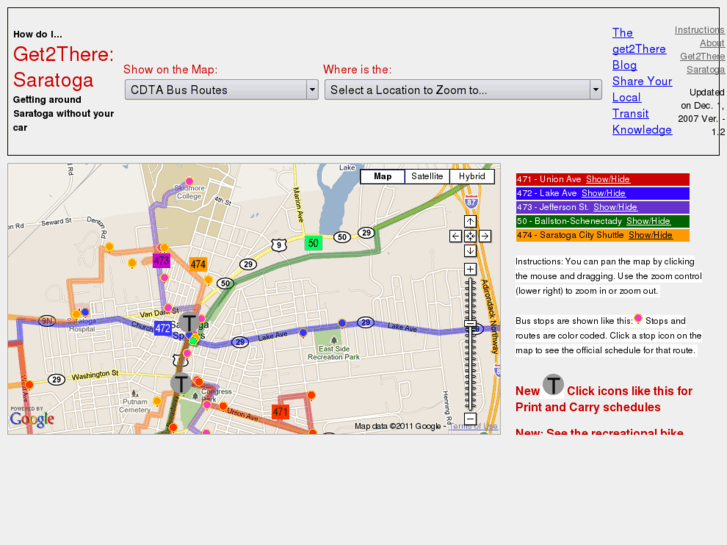Open the lower T schedule icon near Washington St
The width and height of the screenshot is (727, 545).
[181, 384]
